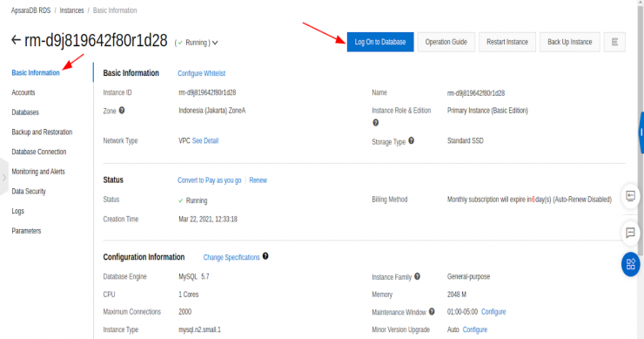This screenshot has width=644, height=339.
Task: Open Data Security page
Action: click(29, 192)
